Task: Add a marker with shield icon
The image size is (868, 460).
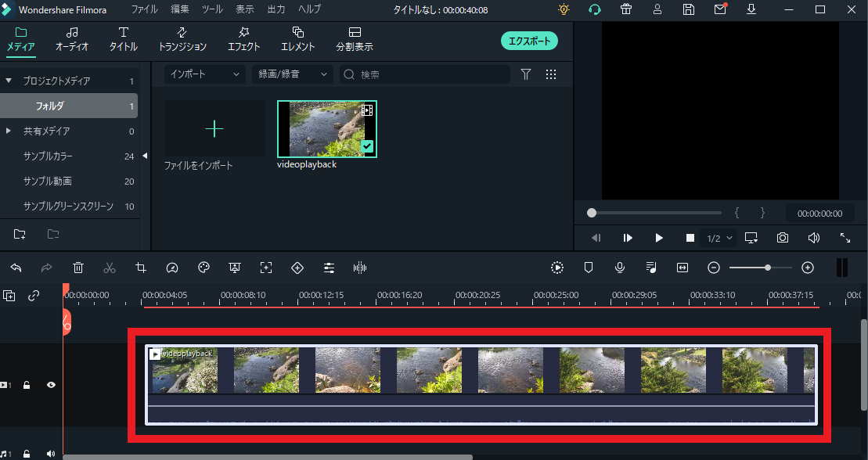Action: (589, 268)
